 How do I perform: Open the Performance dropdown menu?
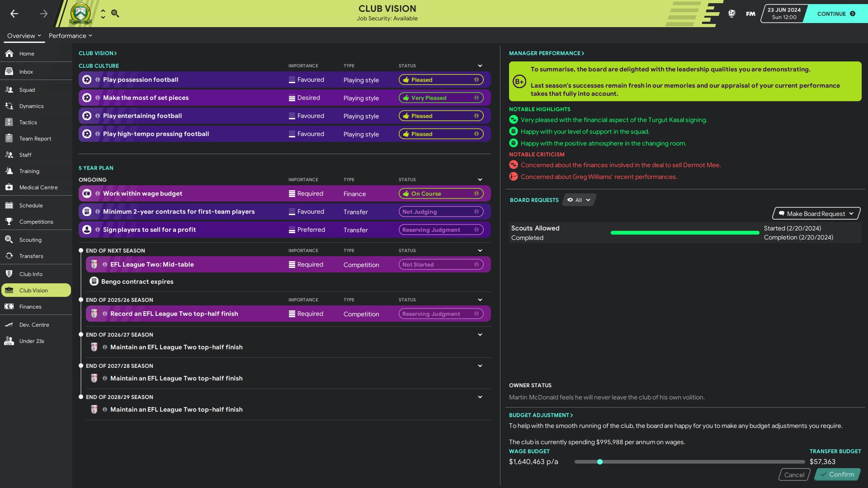coord(71,36)
